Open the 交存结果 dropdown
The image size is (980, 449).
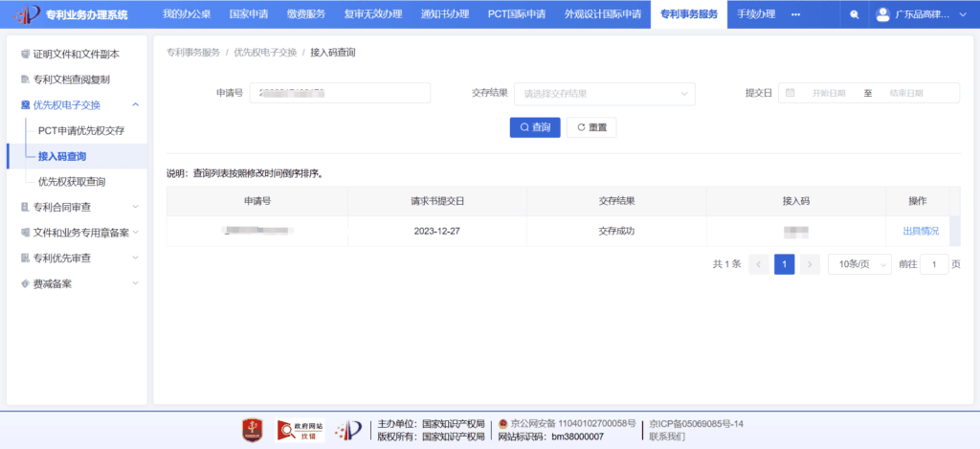point(605,94)
